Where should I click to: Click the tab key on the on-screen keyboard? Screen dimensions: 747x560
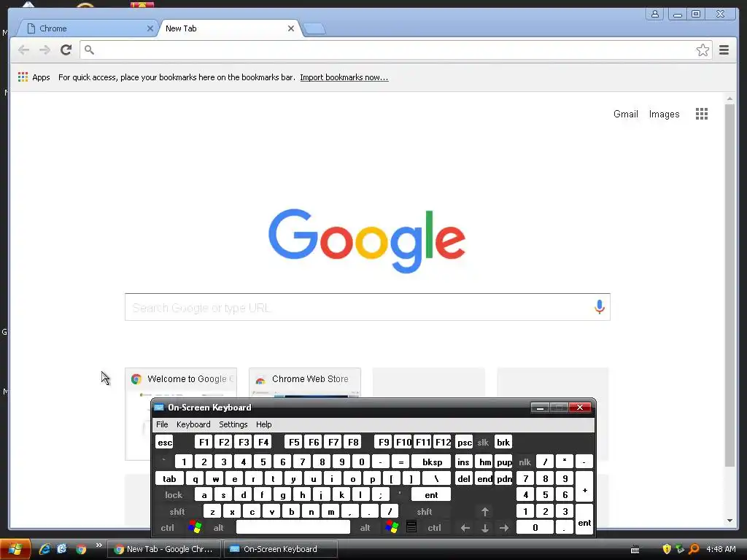(169, 479)
